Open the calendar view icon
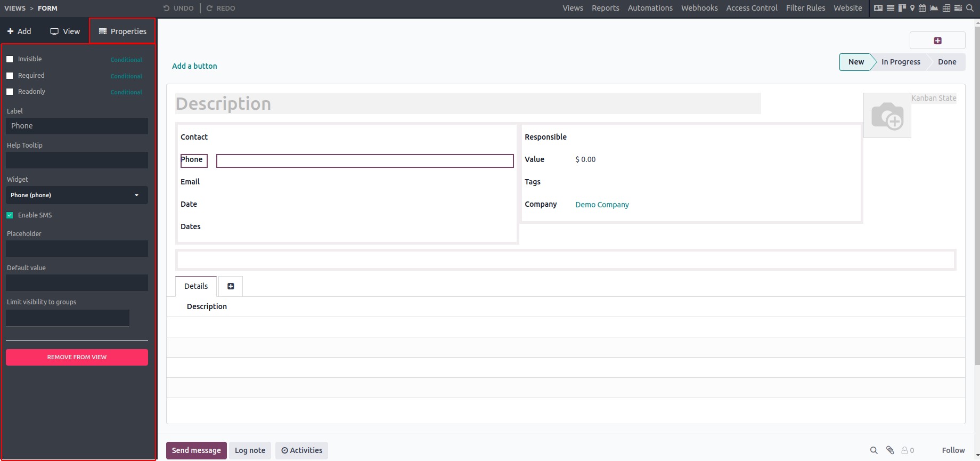 click(x=922, y=8)
